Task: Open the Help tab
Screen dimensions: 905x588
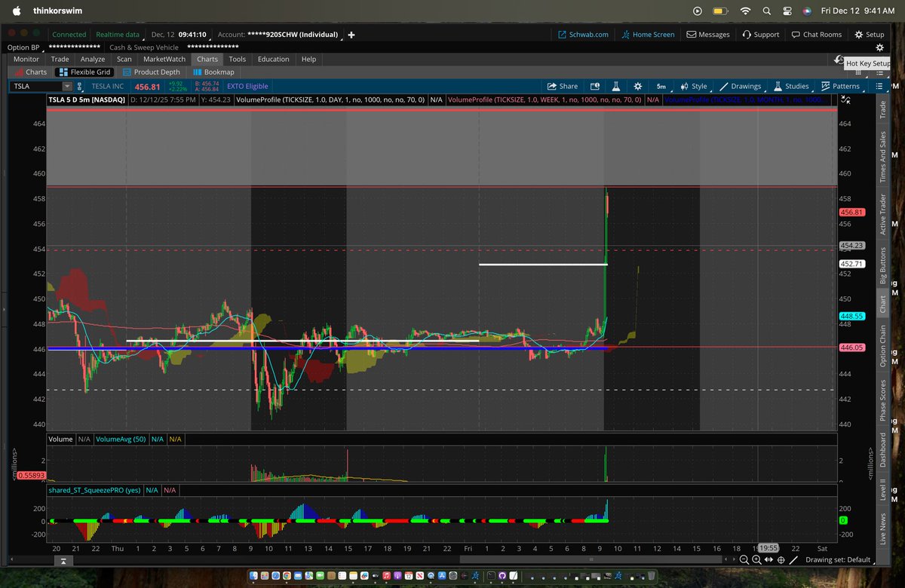Action: point(308,59)
